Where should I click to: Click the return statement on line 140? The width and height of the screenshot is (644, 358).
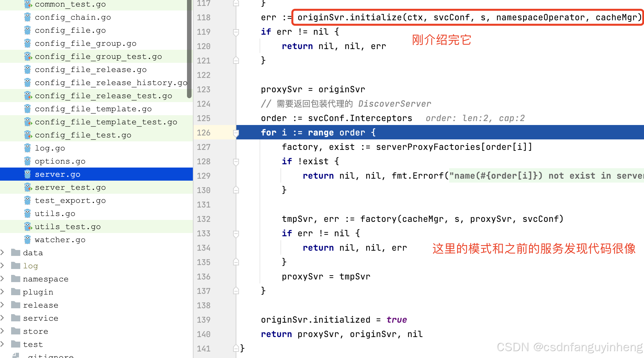point(342,334)
